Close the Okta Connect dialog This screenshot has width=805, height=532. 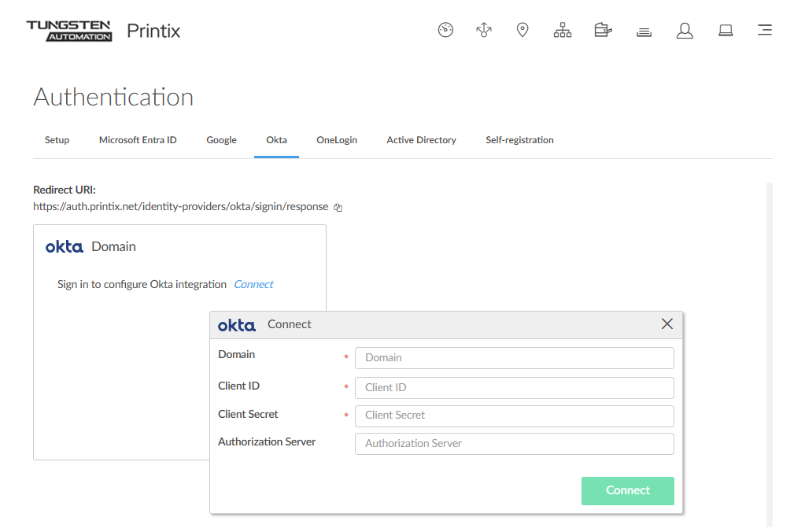pos(667,324)
